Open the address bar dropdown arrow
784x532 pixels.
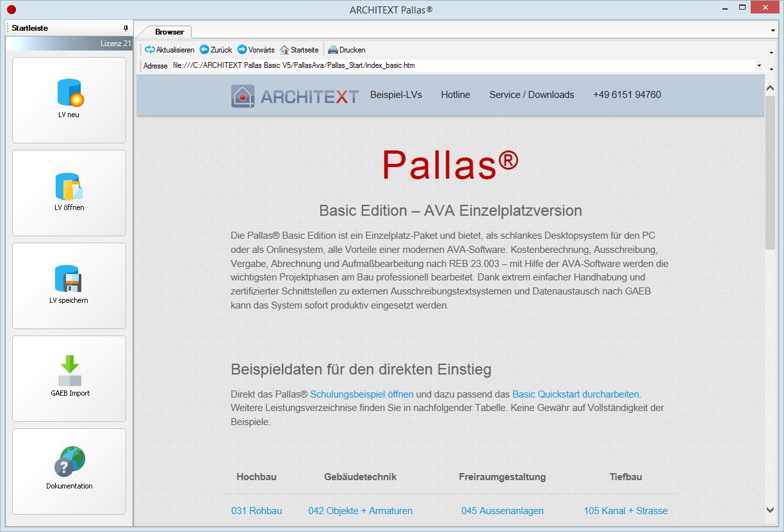tap(759, 65)
